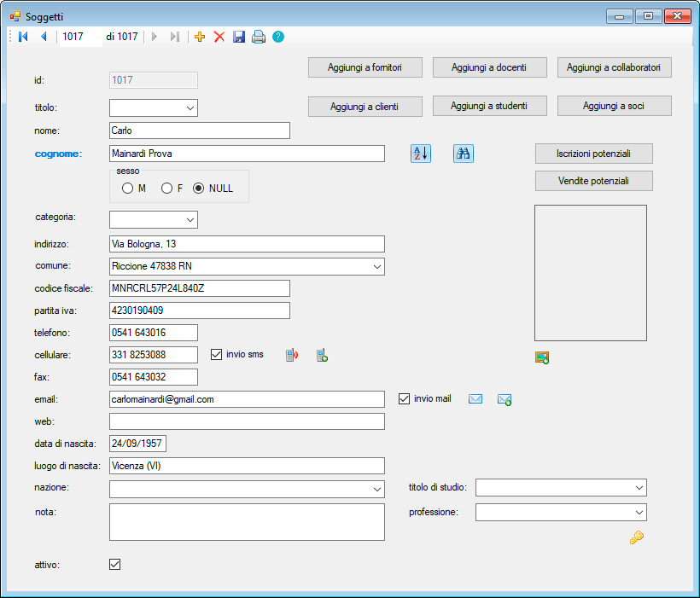Click partita iva field 4230190409
The image size is (700, 598).
[x=200, y=311]
